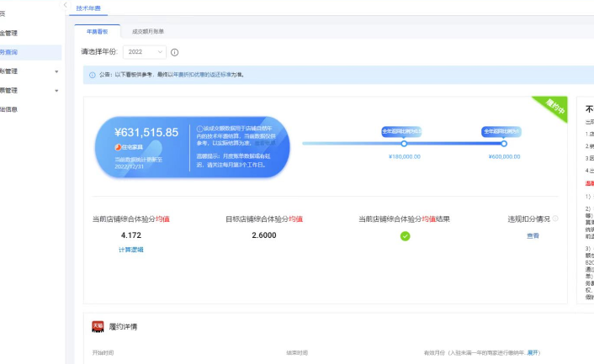Click the 当前店铺综合体验分均值结果 label
The height and width of the screenshot is (364, 594).
click(404, 219)
